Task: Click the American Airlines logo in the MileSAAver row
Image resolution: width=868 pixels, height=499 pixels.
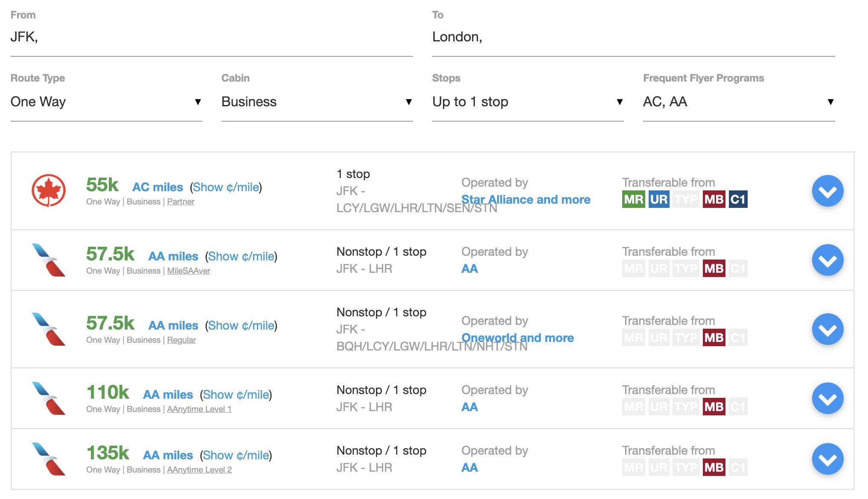Action: pos(49,260)
